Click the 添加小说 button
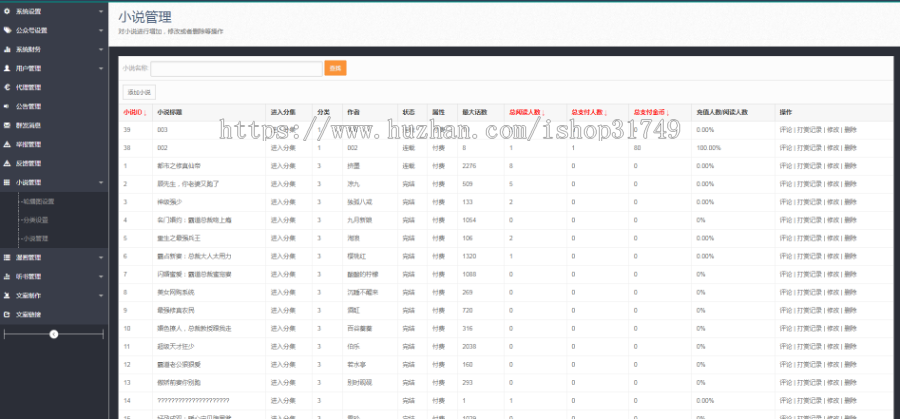Viewport: 900px width, 419px height. pos(139,92)
